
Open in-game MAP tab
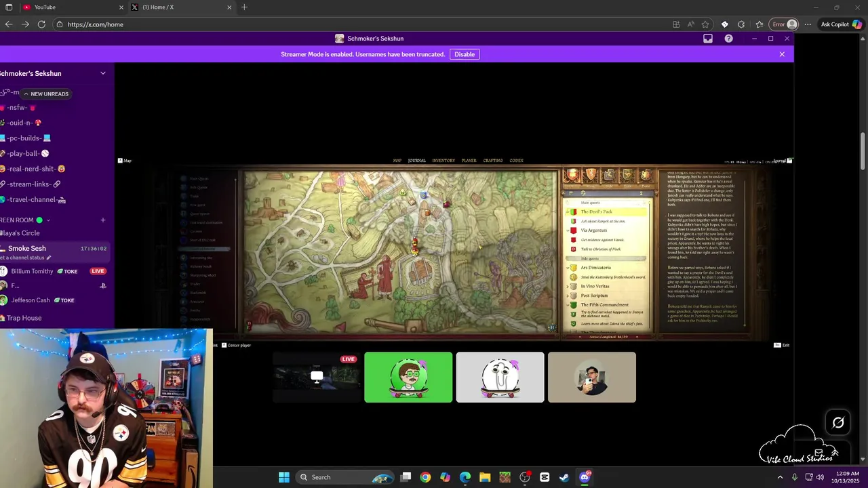(x=397, y=161)
